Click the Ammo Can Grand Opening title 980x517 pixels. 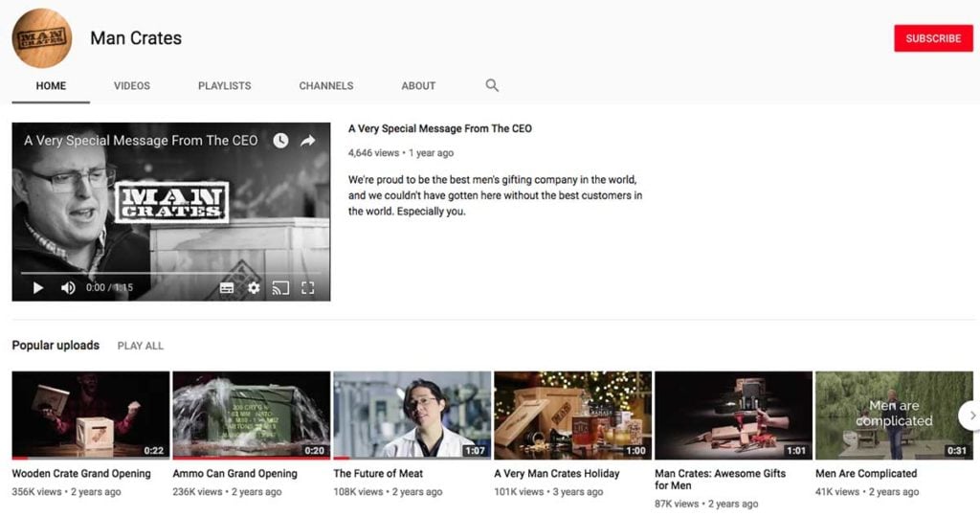tap(235, 474)
